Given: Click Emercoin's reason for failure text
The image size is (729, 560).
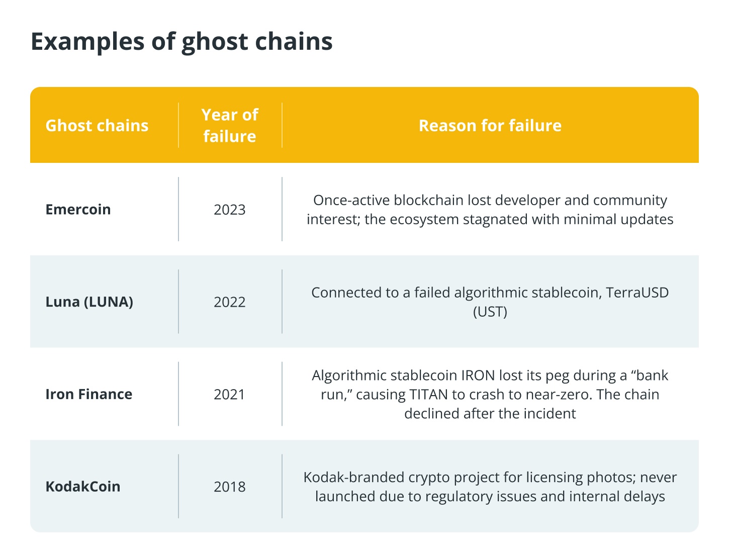Looking at the screenshot, I should (x=490, y=210).
